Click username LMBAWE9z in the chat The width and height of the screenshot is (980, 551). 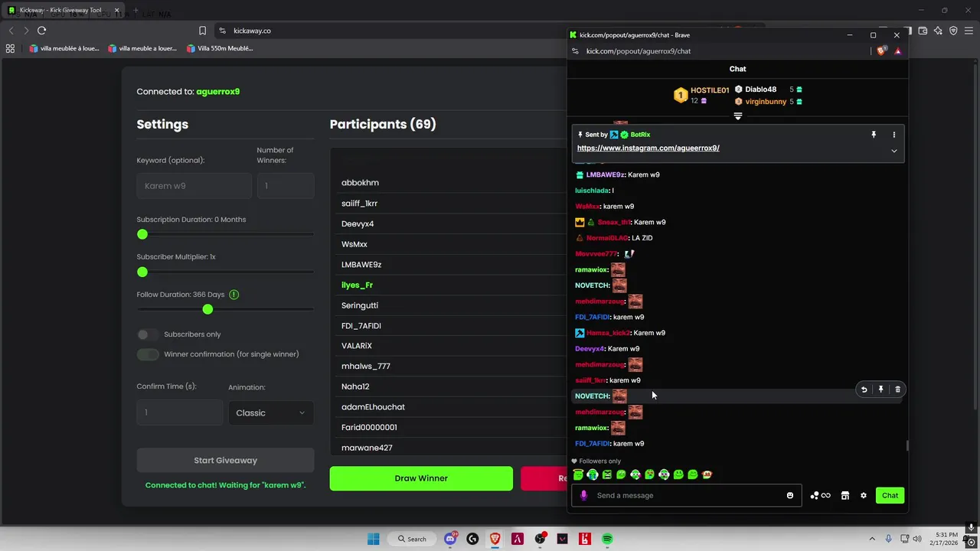click(x=606, y=174)
